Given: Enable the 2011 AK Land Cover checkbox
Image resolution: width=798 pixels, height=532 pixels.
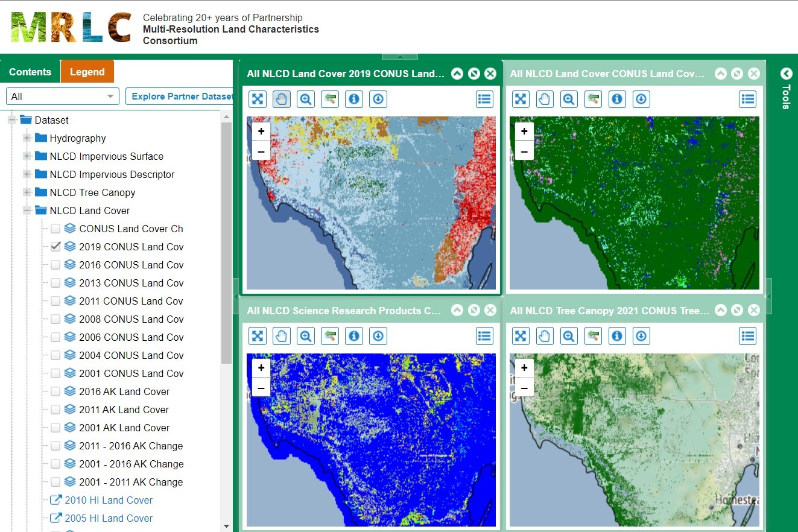Looking at the screenshot, I should (x=55, y=409).
